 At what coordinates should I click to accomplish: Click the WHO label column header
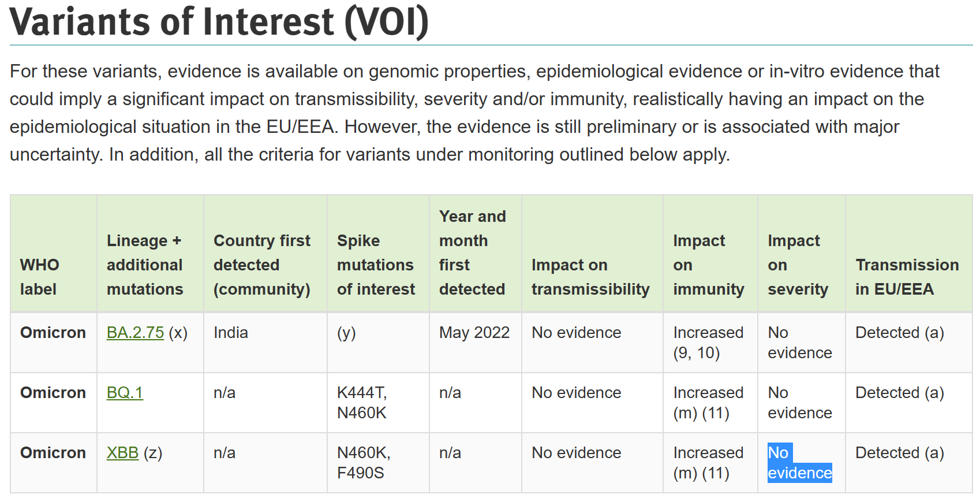click(x=39, y=277)
